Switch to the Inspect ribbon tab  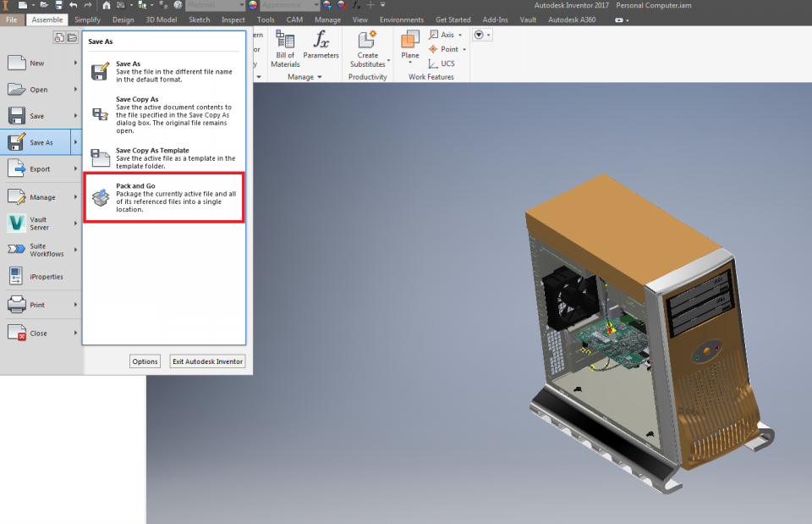(x=233, y=19)
